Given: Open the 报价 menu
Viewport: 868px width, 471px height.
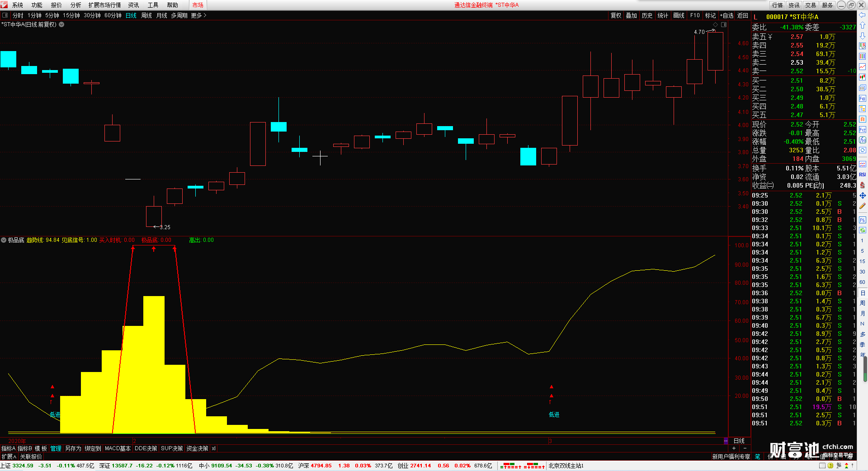Looking at the screenshot, I should tap(57, 5).
